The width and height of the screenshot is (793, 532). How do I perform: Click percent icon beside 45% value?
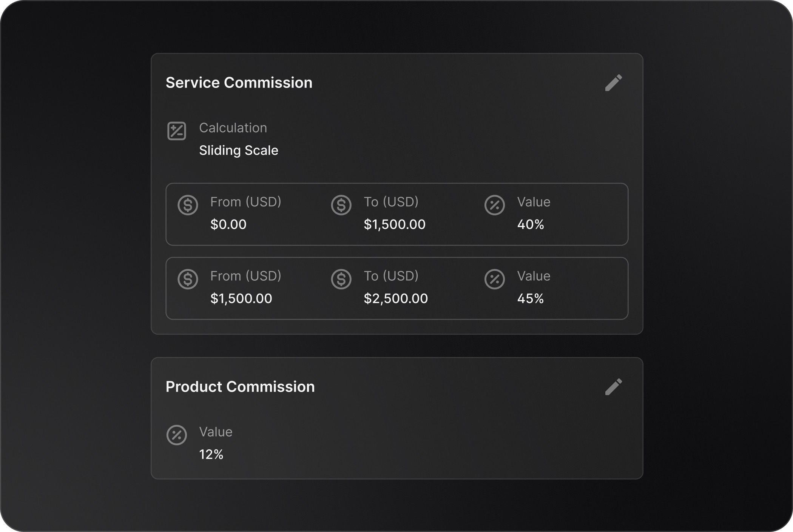494,279
